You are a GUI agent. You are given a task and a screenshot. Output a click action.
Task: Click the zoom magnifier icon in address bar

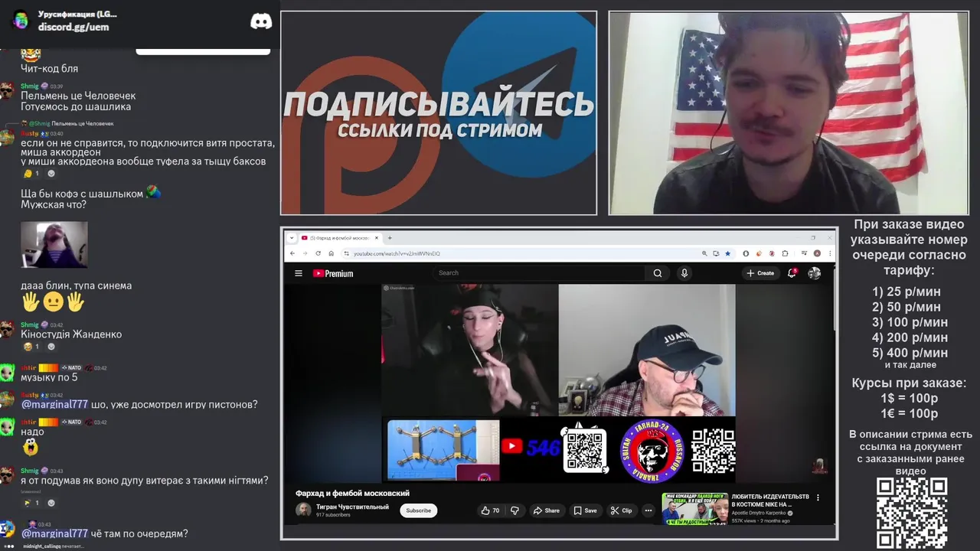[x=704, y=253]
